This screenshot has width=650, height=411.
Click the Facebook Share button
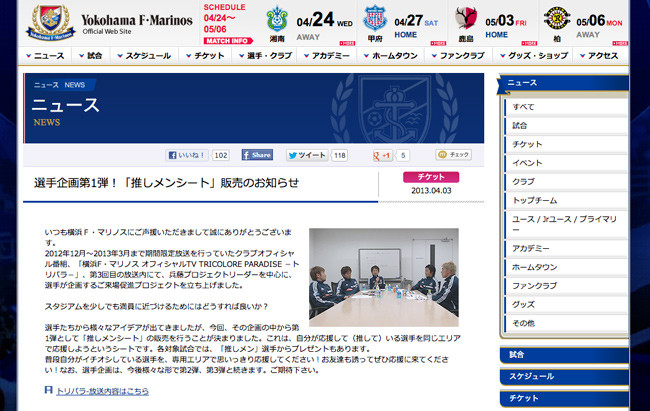coord(257,155)
